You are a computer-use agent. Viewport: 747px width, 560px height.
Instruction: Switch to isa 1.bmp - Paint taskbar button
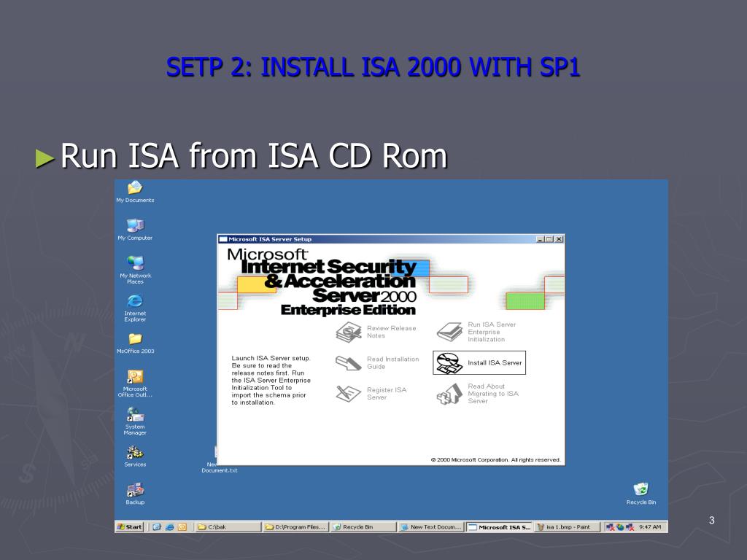click(567, 527)
